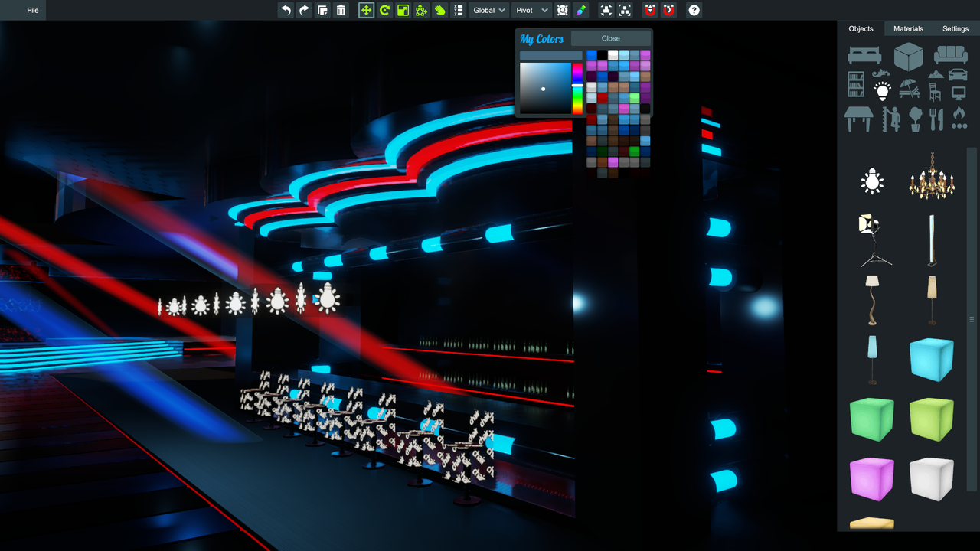
Task: Pick the lime glowing cube thumbnail
Action: coord(932,419)
